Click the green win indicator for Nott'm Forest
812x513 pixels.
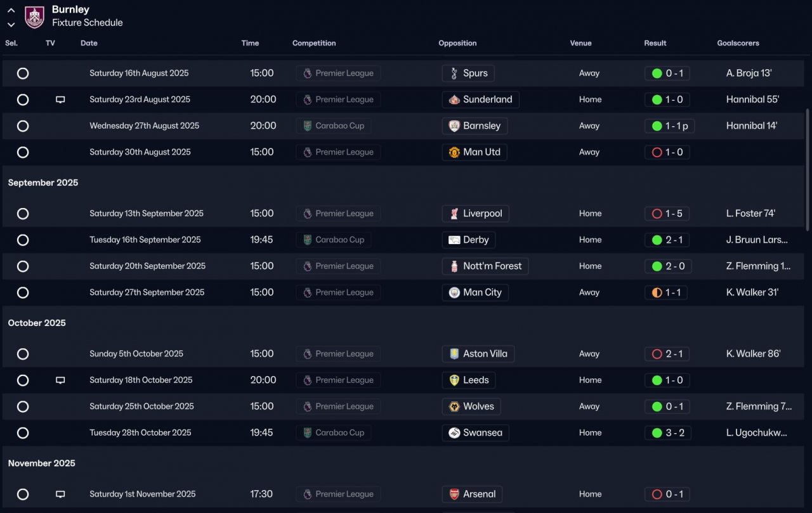click(x=657, y=266)
